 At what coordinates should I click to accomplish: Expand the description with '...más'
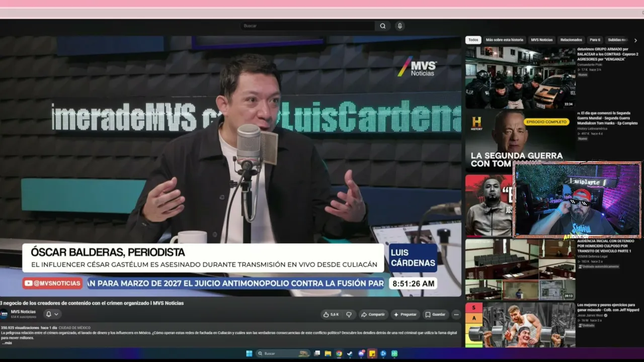[7, 343]
